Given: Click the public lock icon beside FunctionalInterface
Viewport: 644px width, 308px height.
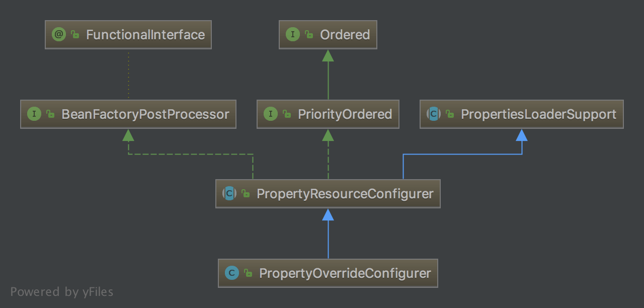Looking at the screenshot, I should click(x=75, y=35).
